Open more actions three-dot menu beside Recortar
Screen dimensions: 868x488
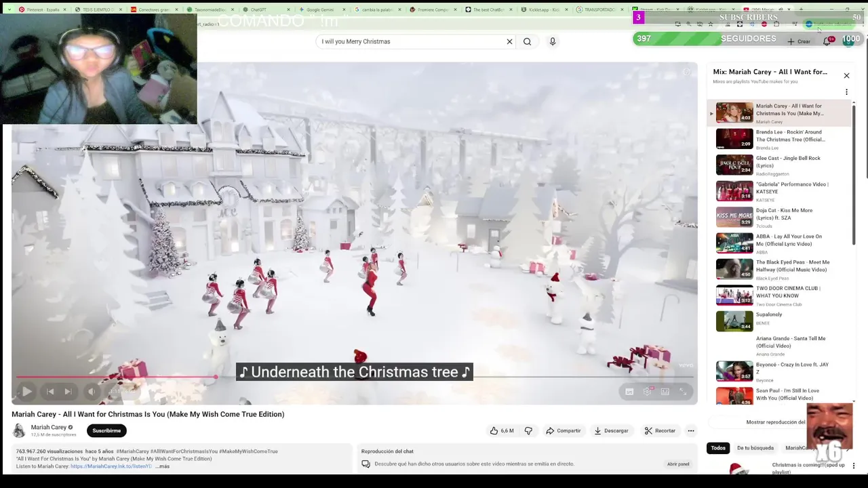tap(691, 430)
